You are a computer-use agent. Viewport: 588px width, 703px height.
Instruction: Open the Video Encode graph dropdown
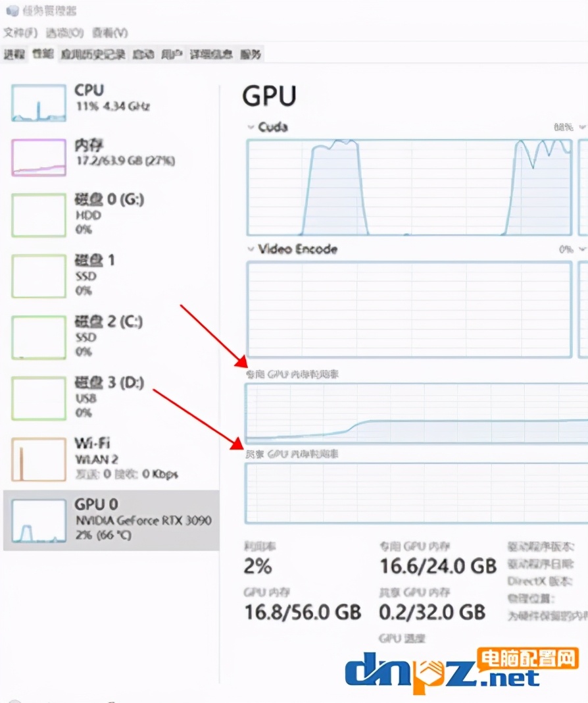250,249
